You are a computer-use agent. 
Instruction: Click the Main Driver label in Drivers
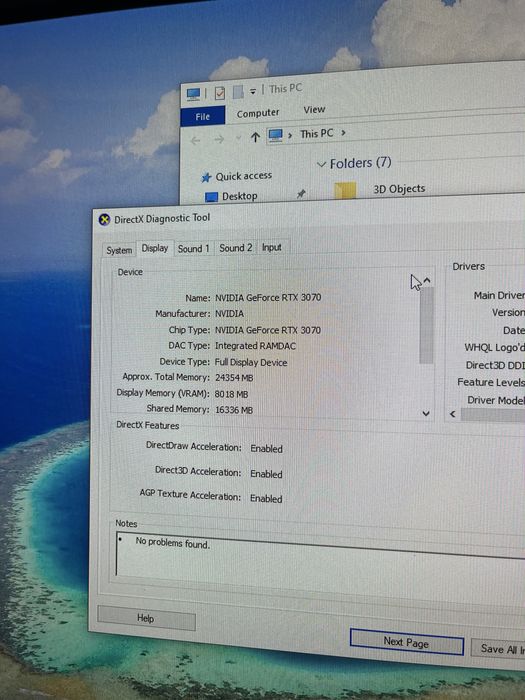click(x=499, y=296)
